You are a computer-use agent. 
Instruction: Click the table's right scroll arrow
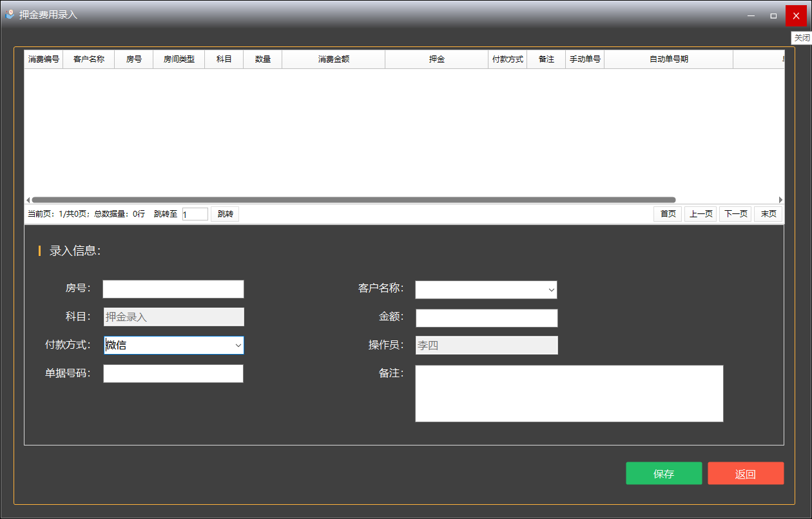click(780, 200)
